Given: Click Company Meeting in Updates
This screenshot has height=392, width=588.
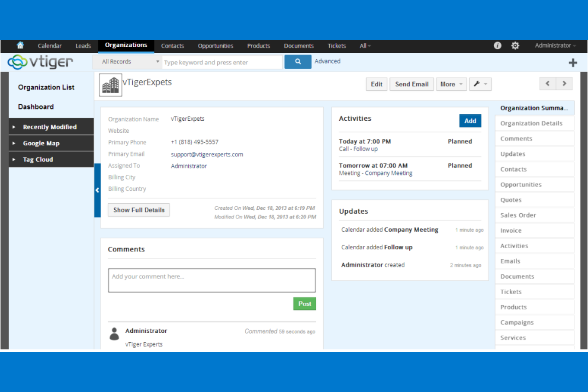Looking at the screenshot, I should coord(411,230).
